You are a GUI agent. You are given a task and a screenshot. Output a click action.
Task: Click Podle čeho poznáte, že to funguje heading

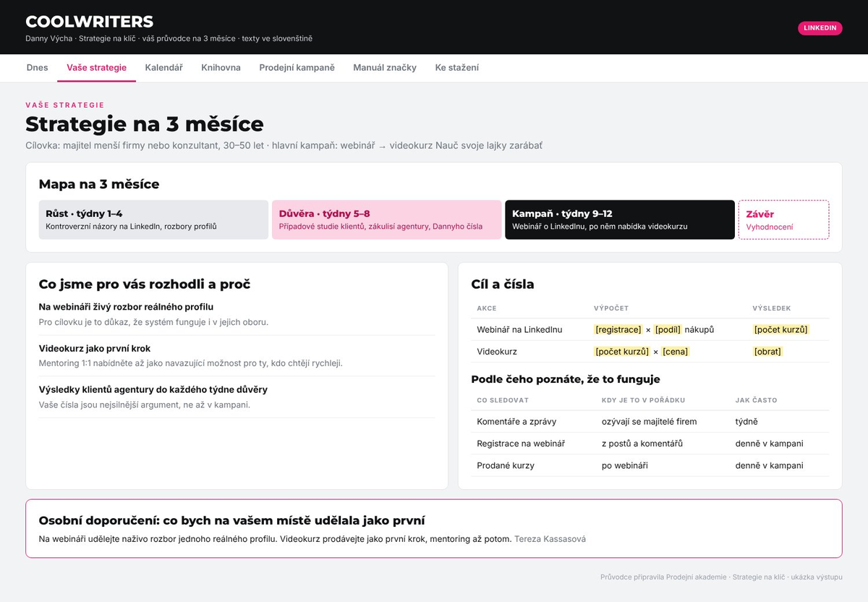click(566, 379)
